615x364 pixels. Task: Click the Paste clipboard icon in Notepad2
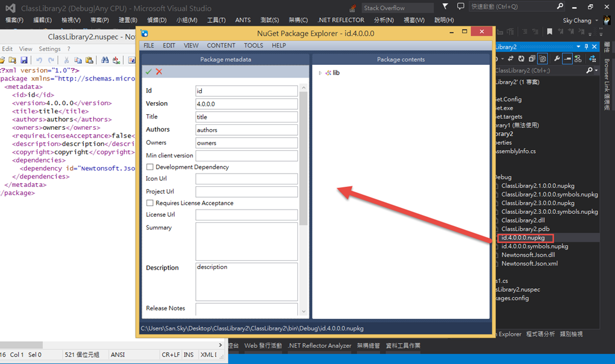click(89, 60)
